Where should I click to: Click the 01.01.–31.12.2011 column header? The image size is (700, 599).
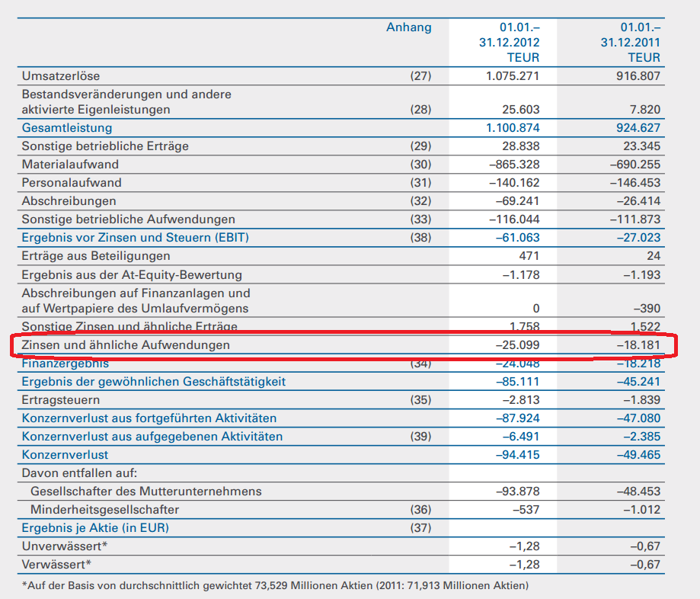pos(630,42)
